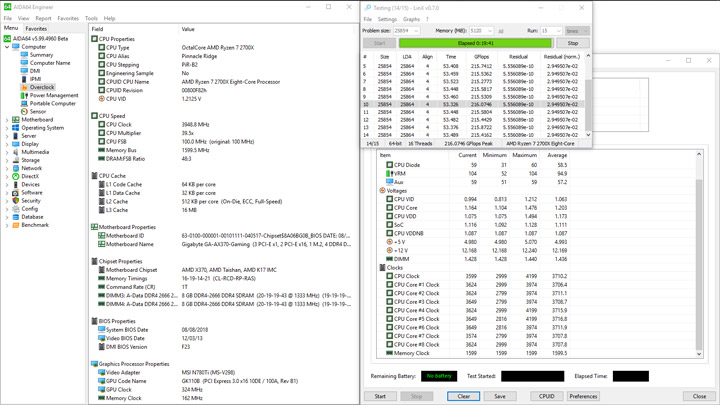
Task: Open the LinX Graphs menu
Action: point(411,19)
